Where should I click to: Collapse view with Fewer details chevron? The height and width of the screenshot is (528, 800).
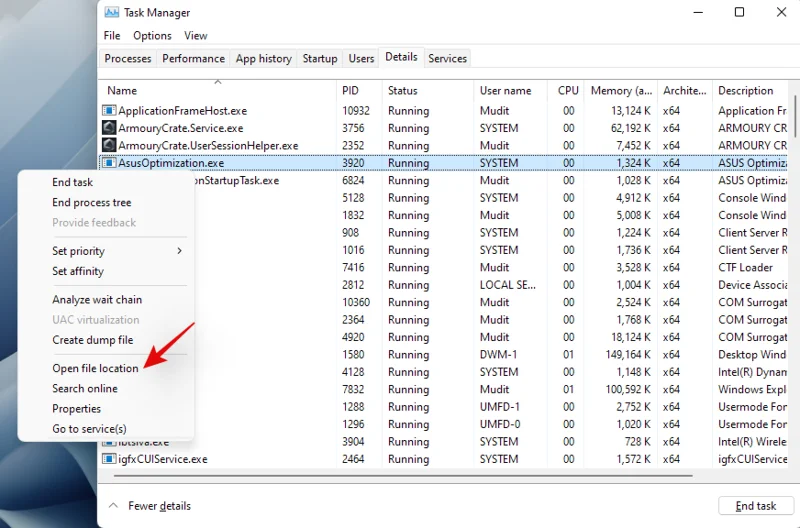[113, 506]
